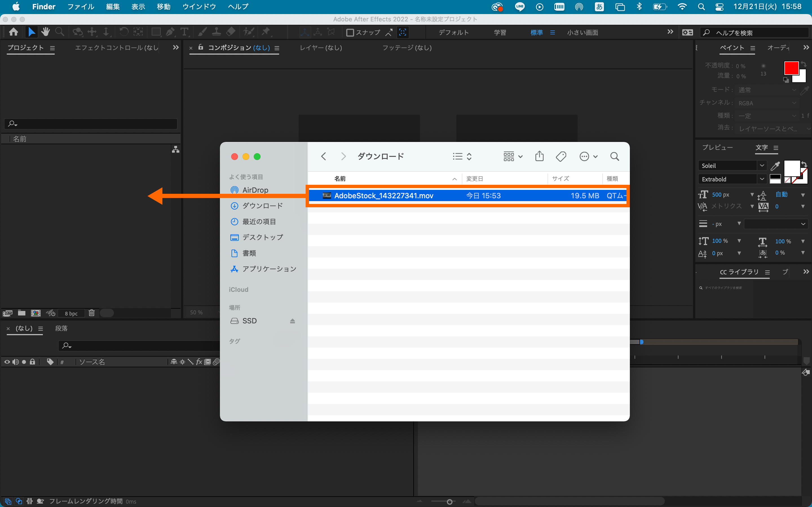The width and height of the screenshot is (812, 507).
Task: Click the Home icon in toolbar
Action: (14, 32)
